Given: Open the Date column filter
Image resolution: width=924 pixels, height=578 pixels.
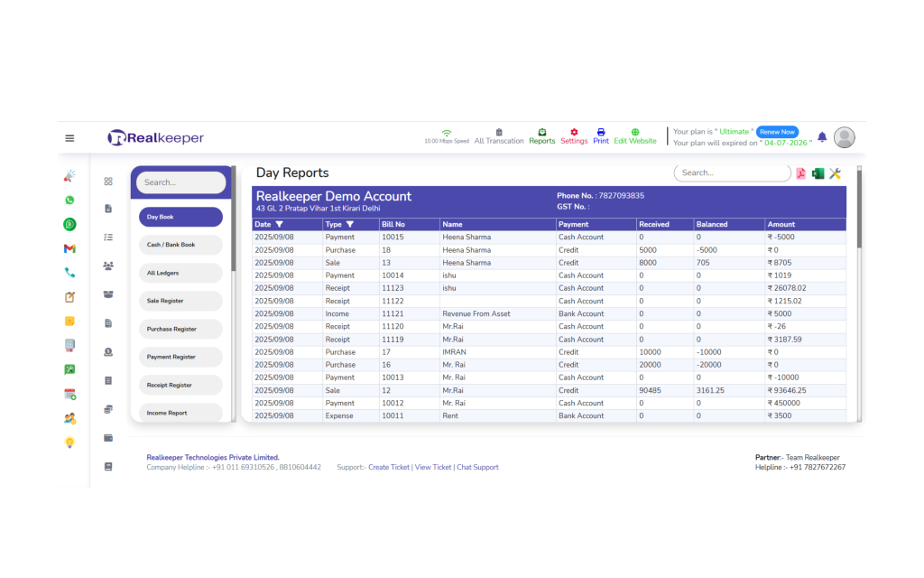Looking at the screenshot, I should coord(280,225).
